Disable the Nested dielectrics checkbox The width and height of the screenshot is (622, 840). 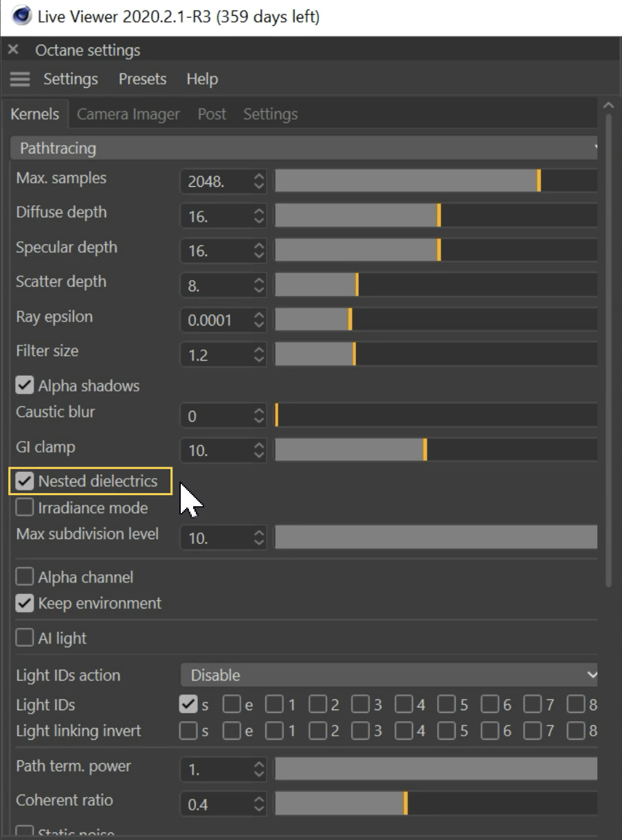(x=25, y=481)
